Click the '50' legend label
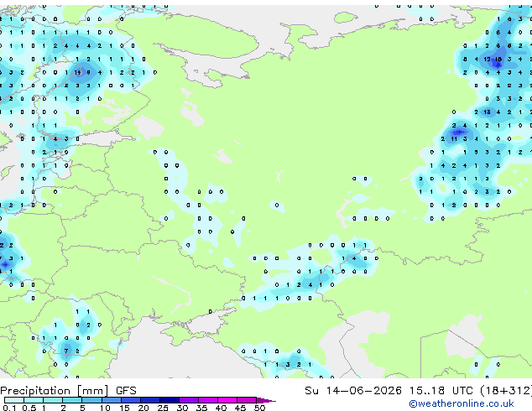This screenshot has width=532, height=411. point(259,408)
